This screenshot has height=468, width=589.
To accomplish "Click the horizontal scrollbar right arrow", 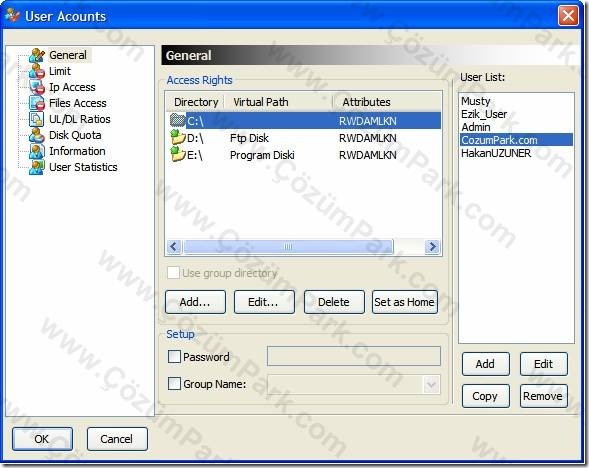I will pyautogui.click(x=432, y=247).
